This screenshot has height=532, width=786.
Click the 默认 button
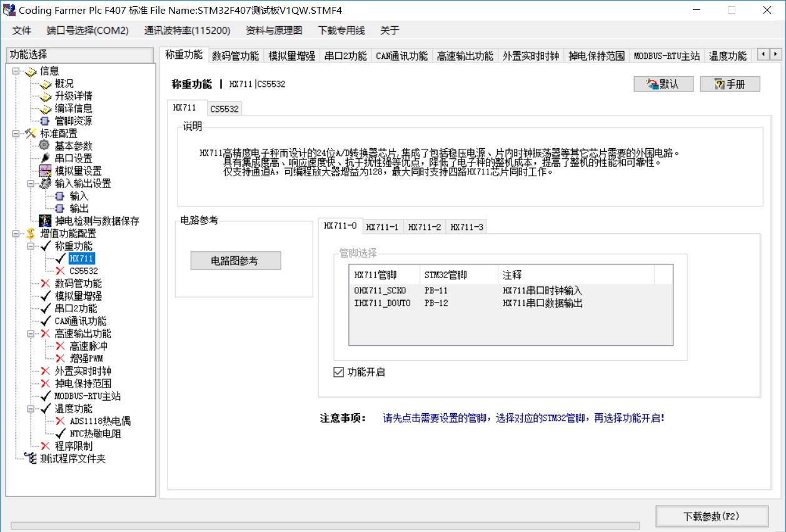pyautogui.click(x=663, y=84)
